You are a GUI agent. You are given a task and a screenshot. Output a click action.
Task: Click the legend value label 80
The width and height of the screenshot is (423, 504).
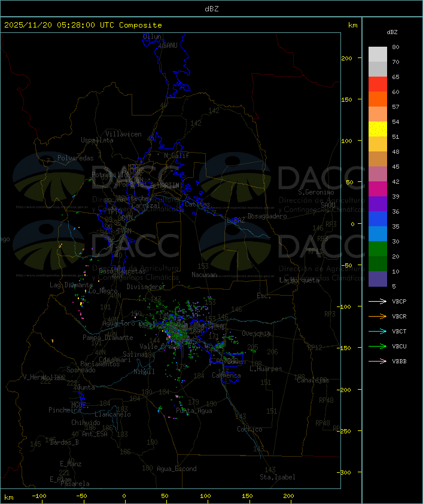[x=395, y=47]
